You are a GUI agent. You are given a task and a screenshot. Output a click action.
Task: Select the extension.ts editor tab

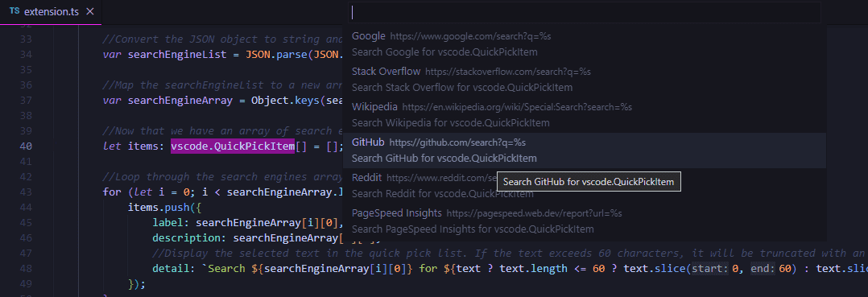(x=51, y=11)
